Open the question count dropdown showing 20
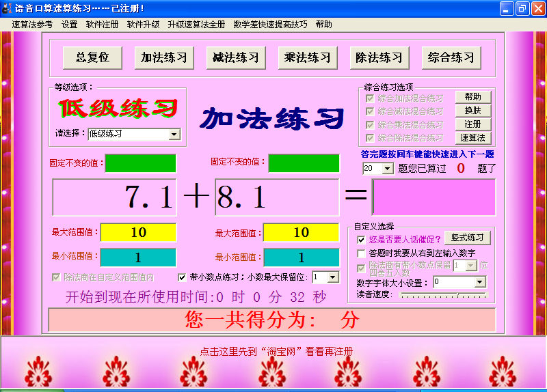Image resolution: width=547 pixels, height=392 pixels. click(387, 169)
